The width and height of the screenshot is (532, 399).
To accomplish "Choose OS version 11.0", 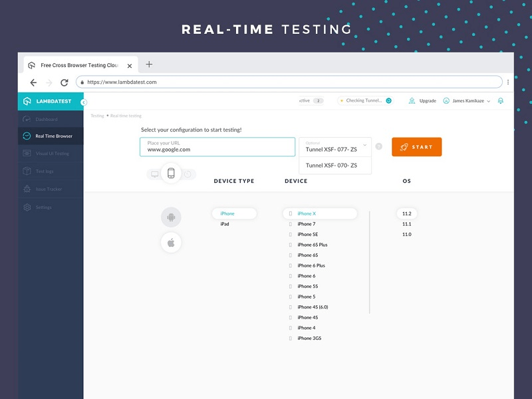I will (407, 235).
